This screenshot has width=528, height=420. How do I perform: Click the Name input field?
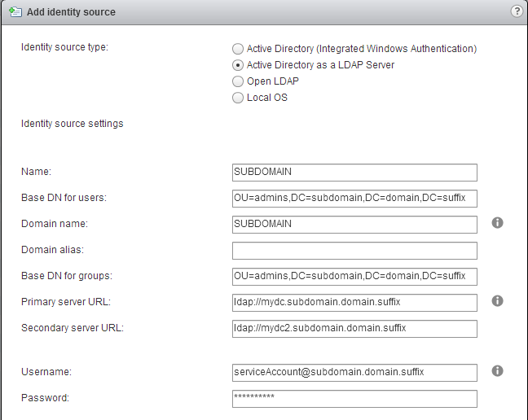[354, 173]
